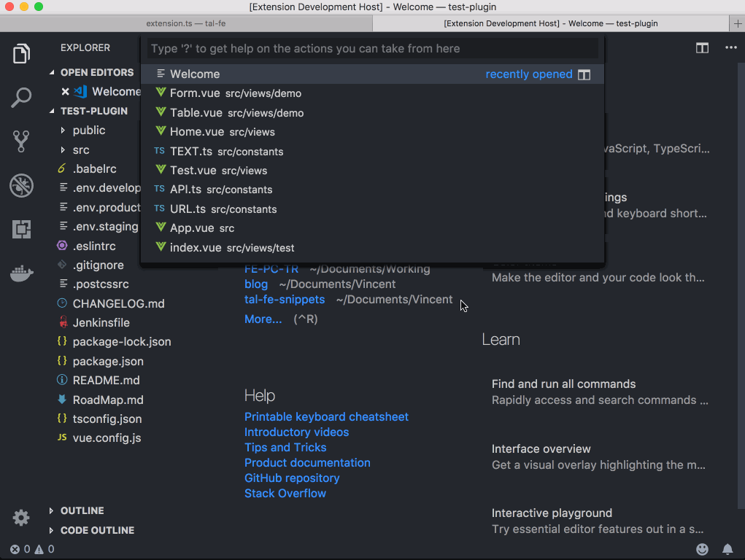This screenshot has width=745, height=560.
Task: Click Find and run all commands
Action: coord(563,384)
